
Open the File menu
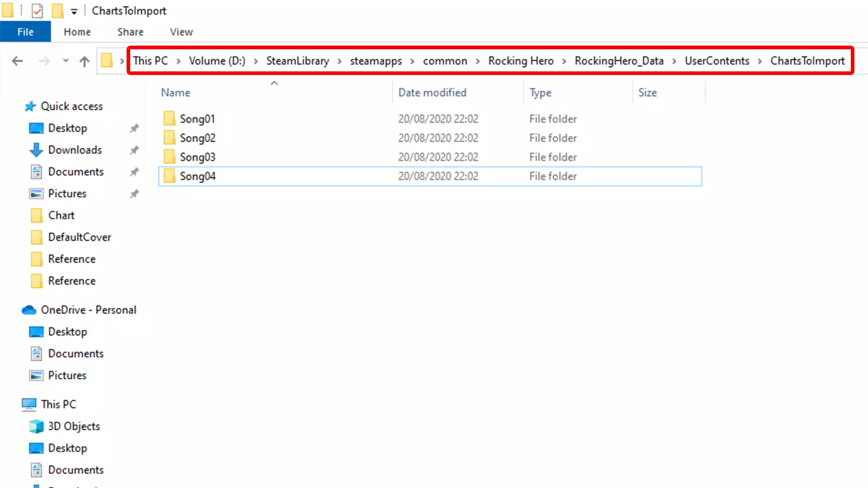pos(25,32)
